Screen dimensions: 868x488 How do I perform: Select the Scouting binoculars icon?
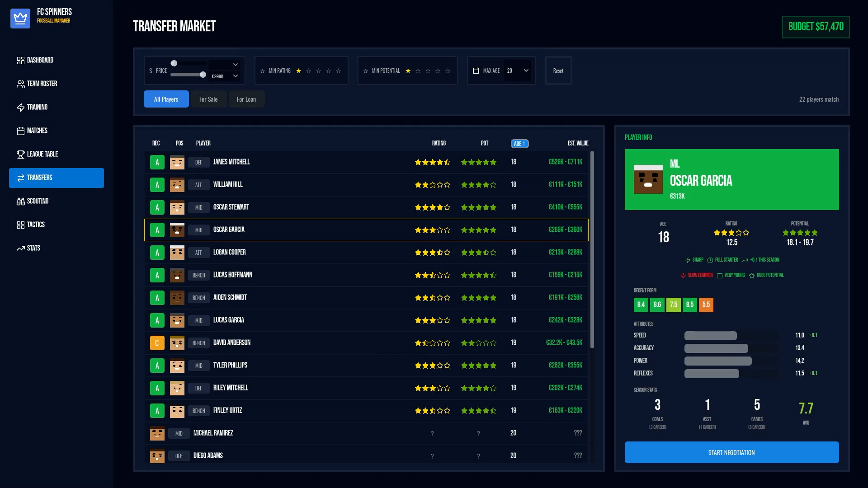click(21, 201)
